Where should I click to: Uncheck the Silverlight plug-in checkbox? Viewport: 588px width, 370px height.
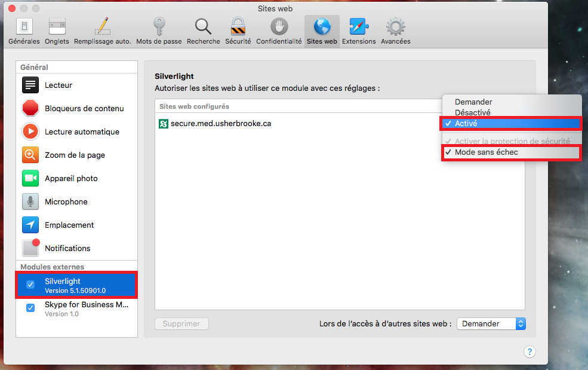(30, 285)
